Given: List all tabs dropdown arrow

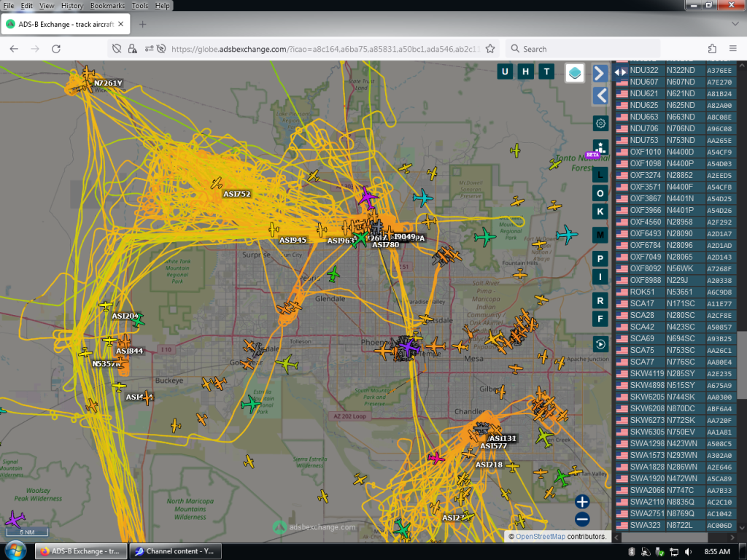Looking at the screenshot, I should (x=735, y=24).
